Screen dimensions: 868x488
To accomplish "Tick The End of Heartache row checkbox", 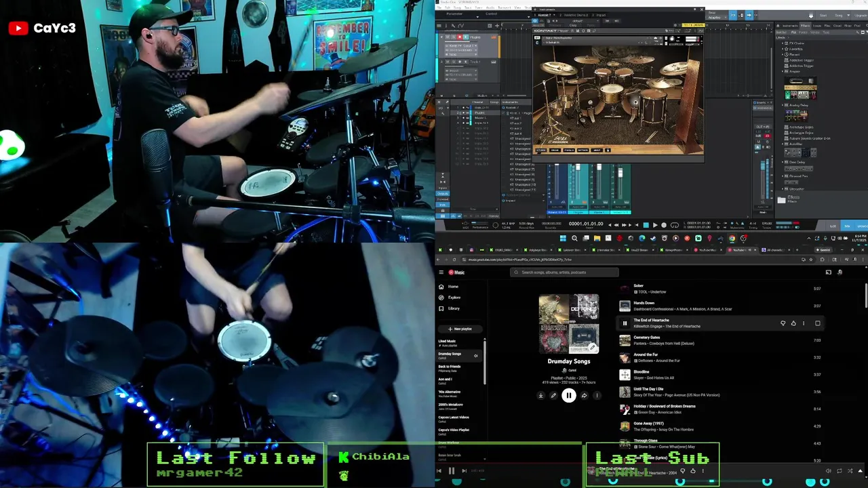I will [x=817, y=323].
